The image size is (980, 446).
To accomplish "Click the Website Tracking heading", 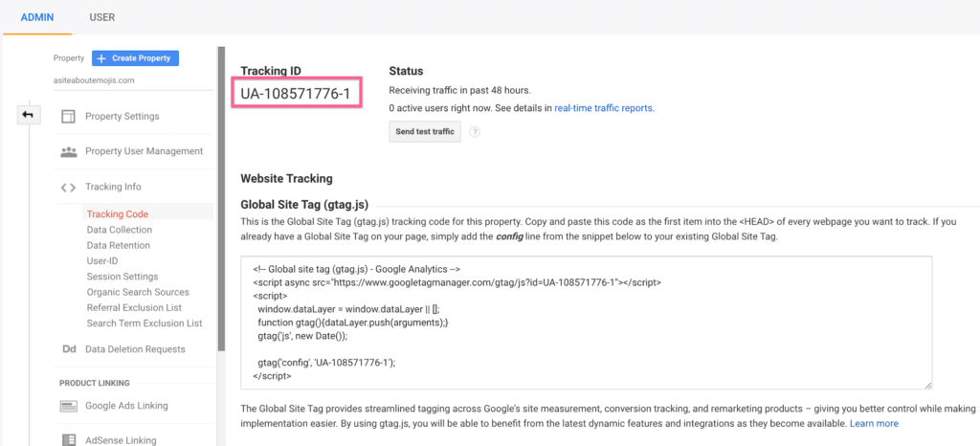I will (286, 179).
